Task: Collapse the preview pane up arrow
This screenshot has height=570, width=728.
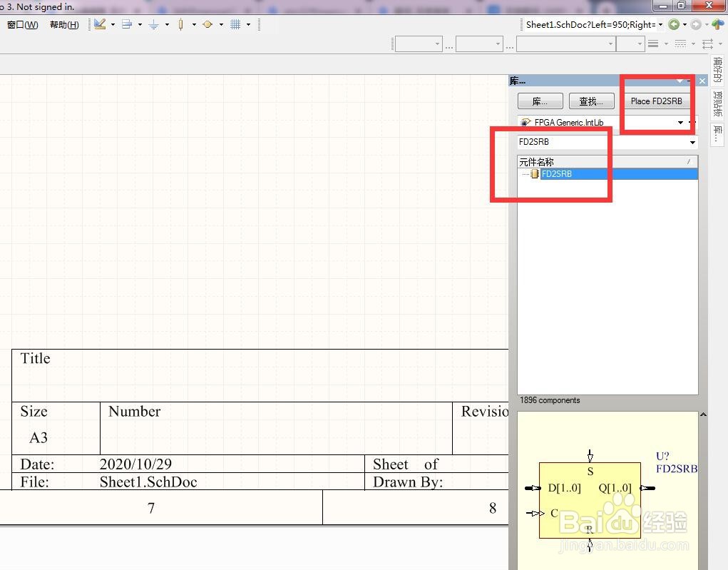Action: point(703,414)
